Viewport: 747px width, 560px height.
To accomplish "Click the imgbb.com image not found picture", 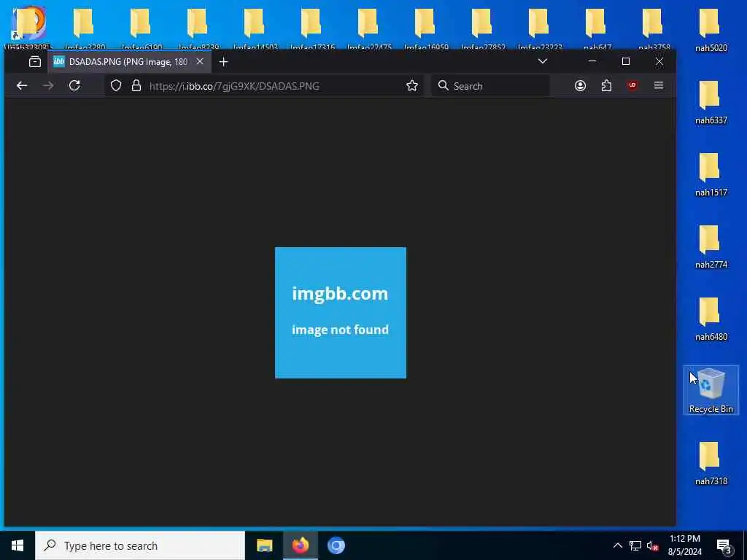I will coord(341,313).
